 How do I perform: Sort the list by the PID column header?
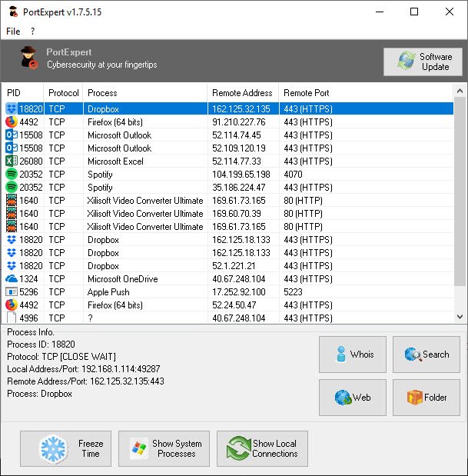click(23, 92)
